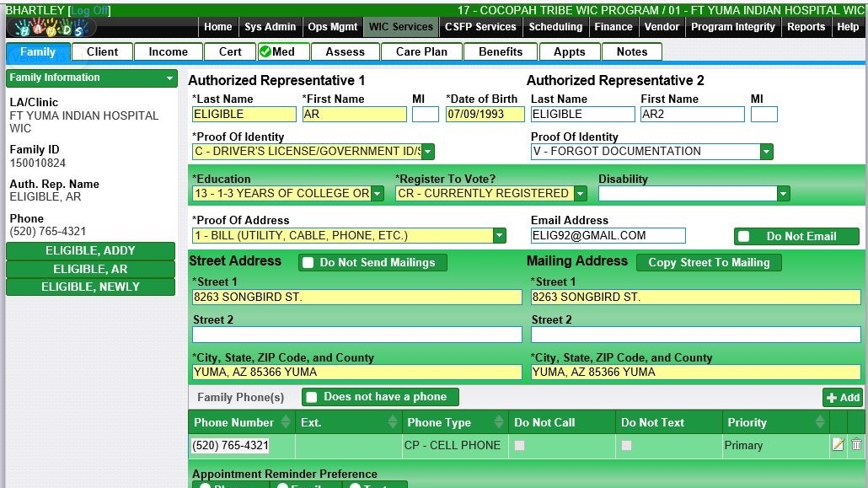
Task: Expand the Family Information panel menu
Action: pyautogui.click(x=170, y=78)
